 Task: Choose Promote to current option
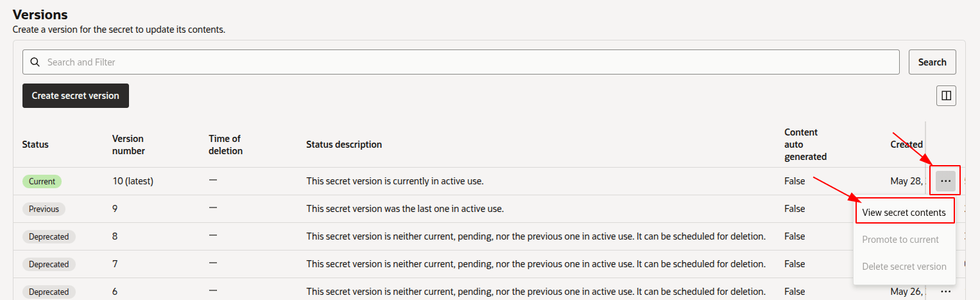900,240
